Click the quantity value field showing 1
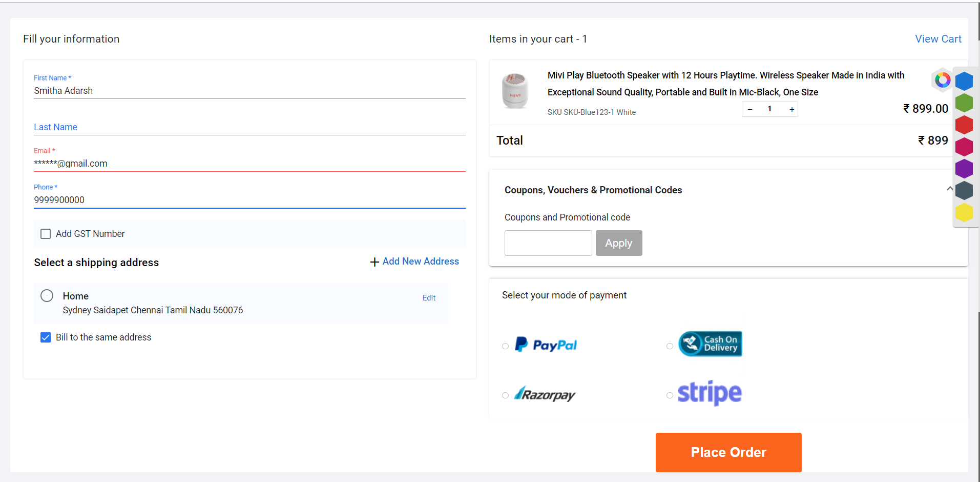980x482 pixels. coord(770,109)
